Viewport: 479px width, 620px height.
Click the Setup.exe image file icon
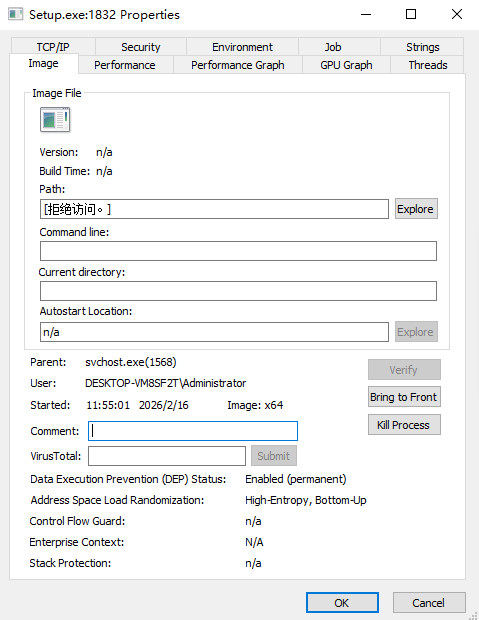pyautogui.click(x=55, y=119)
